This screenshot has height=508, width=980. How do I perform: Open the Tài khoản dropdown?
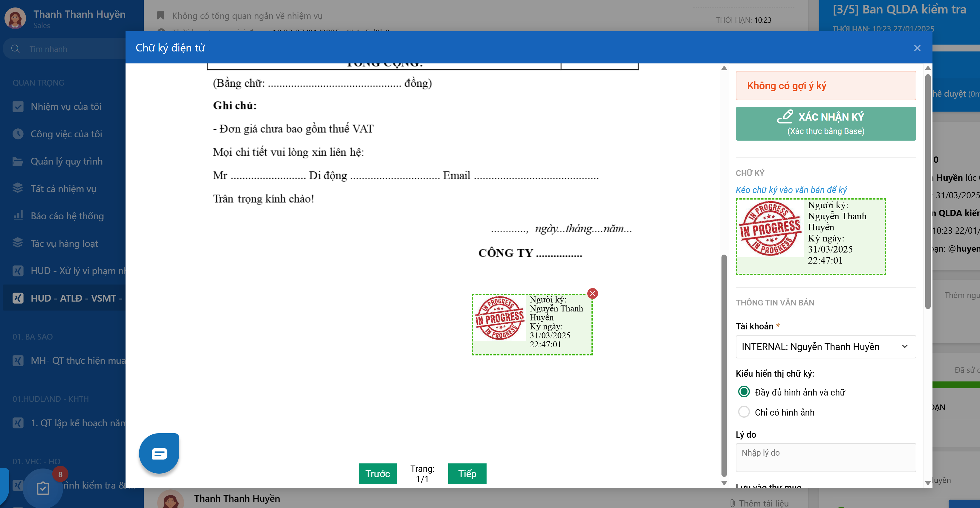point(825,346)
